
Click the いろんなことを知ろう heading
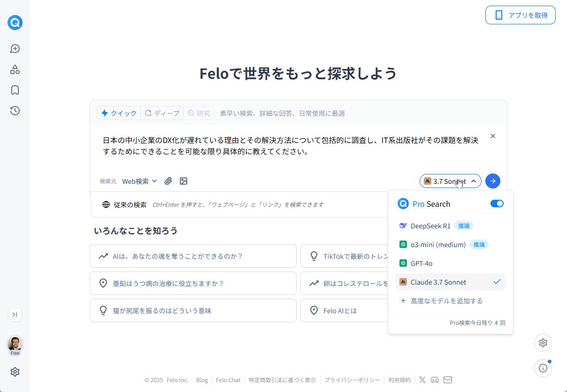(136, 231)
